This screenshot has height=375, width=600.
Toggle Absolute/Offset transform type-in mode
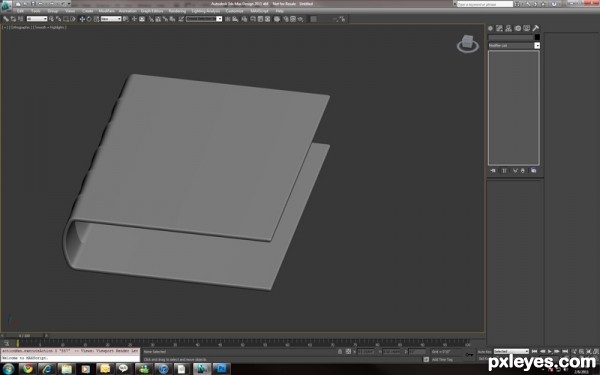pos(348,351)
